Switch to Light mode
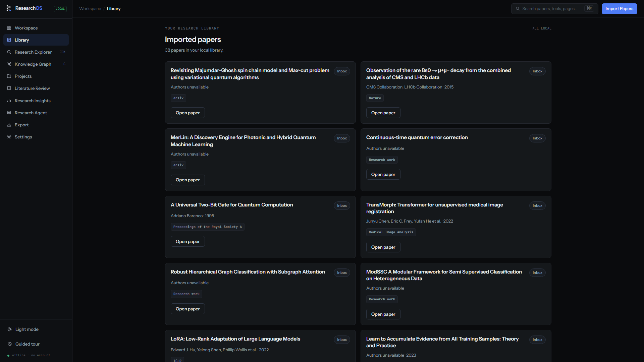The height and width of the screenshot is (362, 644). click(x=36, y=329)
